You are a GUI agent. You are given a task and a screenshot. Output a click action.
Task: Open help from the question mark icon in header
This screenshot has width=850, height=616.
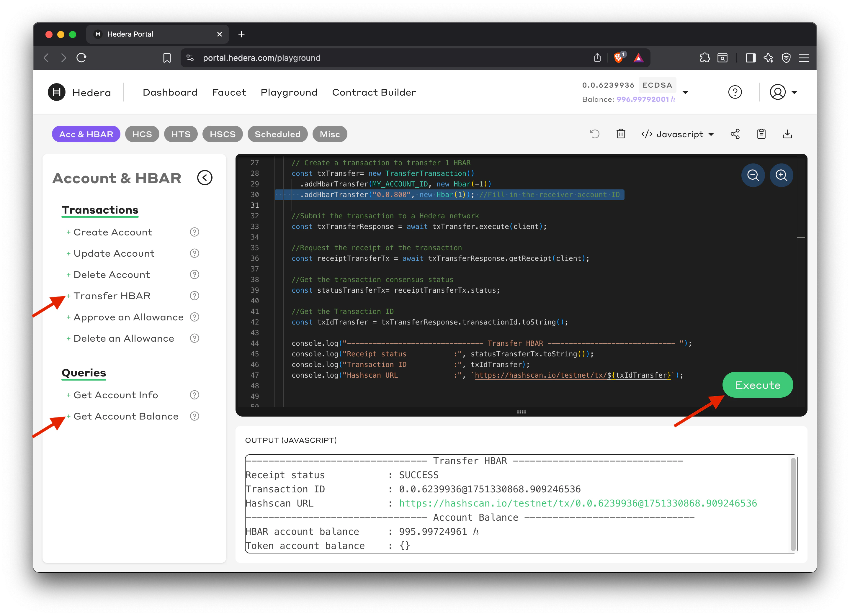point(735,92)
